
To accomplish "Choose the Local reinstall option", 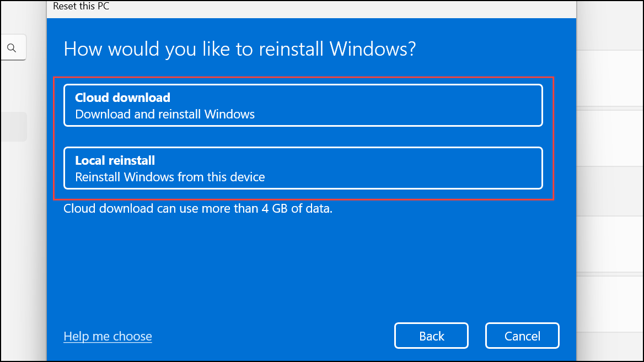I will [303, 168].
